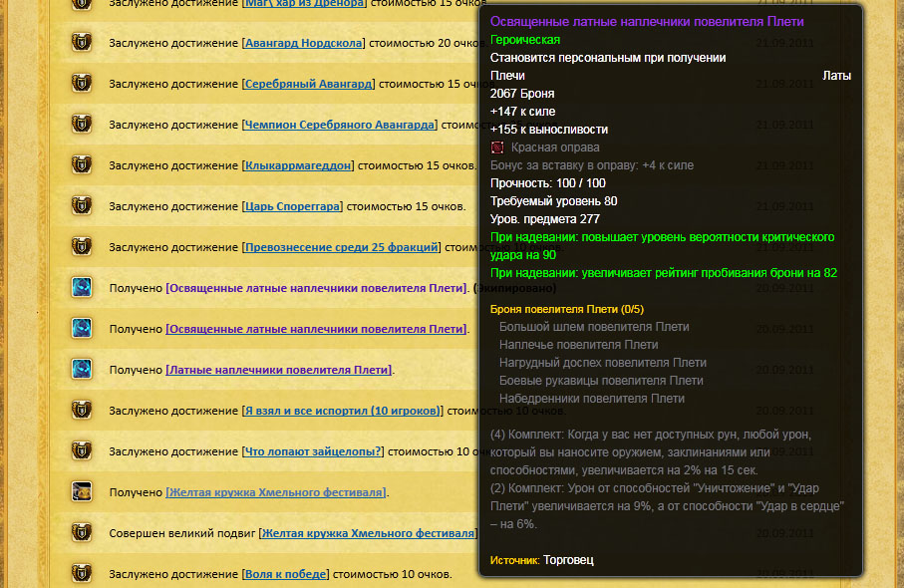The height and width of the screenshot is (588, 904).
Task: Select the green Героическая label in tooltip
Action: (524, 40)
